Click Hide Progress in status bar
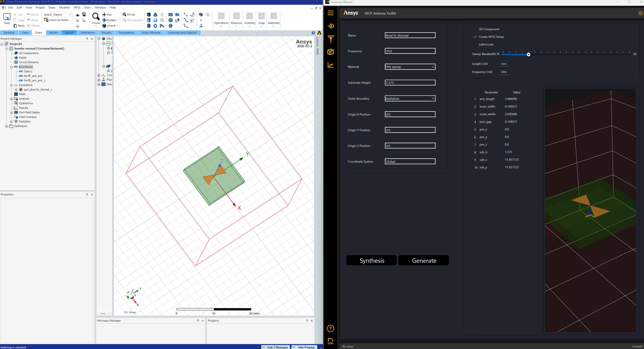 point(304,347)
